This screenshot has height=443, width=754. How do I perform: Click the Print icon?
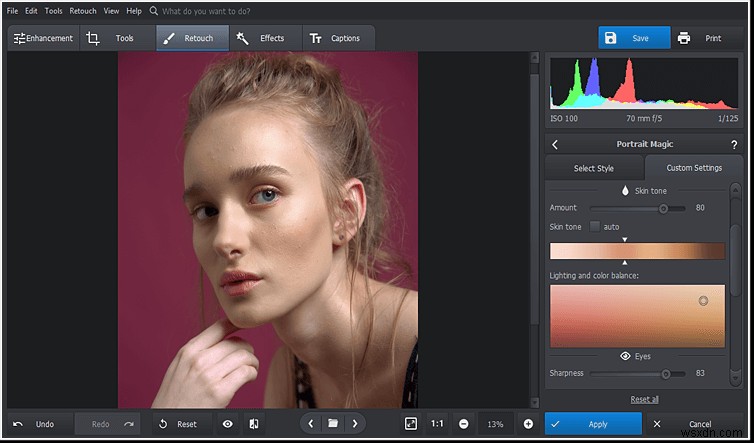(x=684, y=38)
